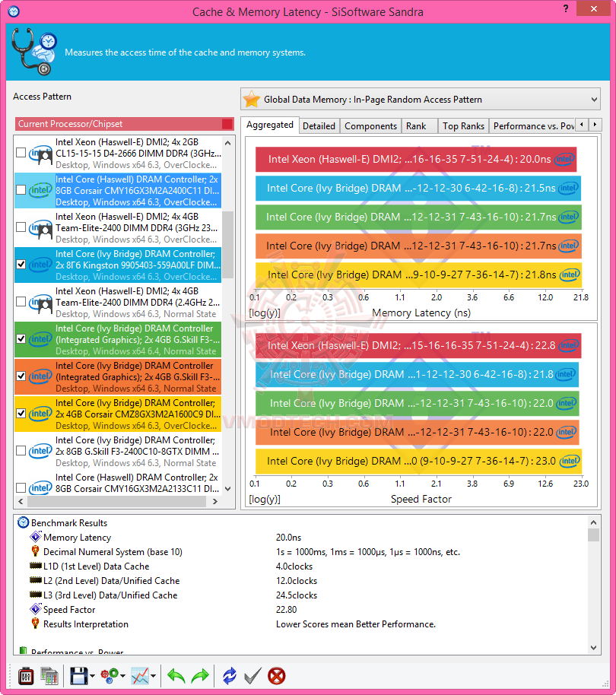Click the green Ivy Bridge 21.7ns latency bar
The height and width of the screenshot is (695, 616).
point(418,217)
